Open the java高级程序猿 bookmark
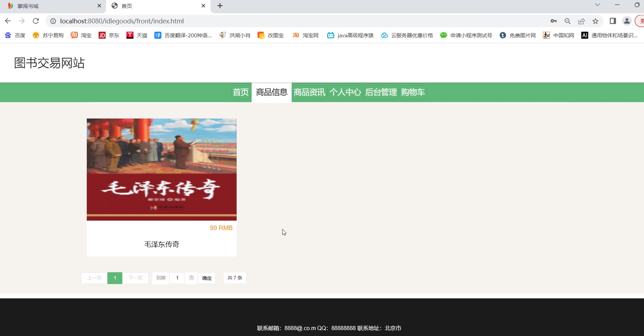The height and width of the screenshot is (336, 644). [351, 35]
